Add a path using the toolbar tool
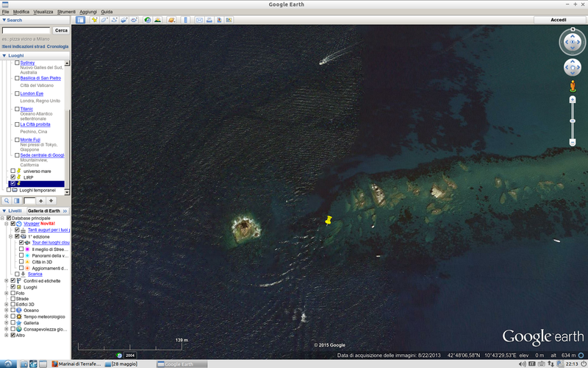This screenshot has width=588, height=368. coord(115,20)
